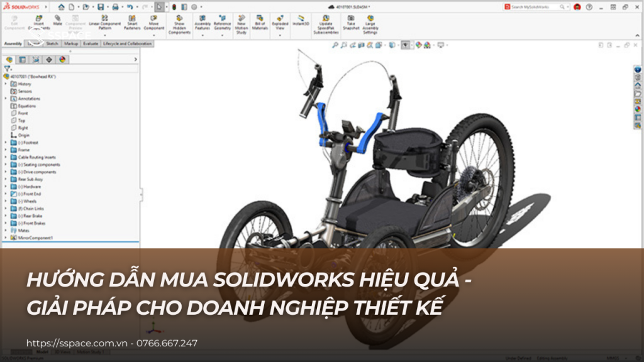Expand the Rear Sub Assy folder

[6, 179]
